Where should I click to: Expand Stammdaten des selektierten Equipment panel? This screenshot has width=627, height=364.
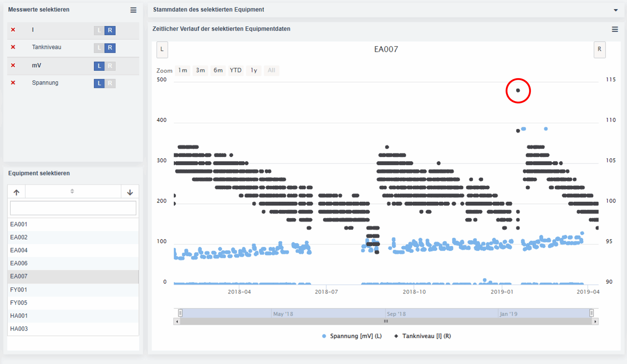[x=615, y=10]
